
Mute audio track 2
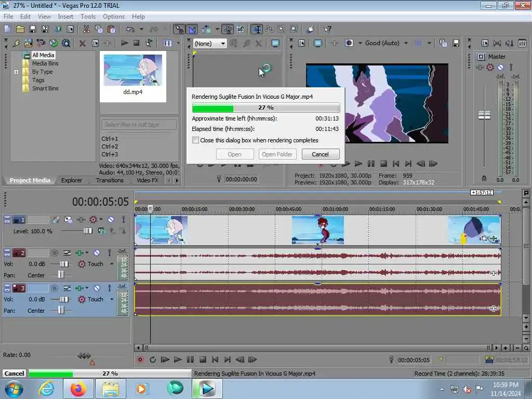pos(97,253)
